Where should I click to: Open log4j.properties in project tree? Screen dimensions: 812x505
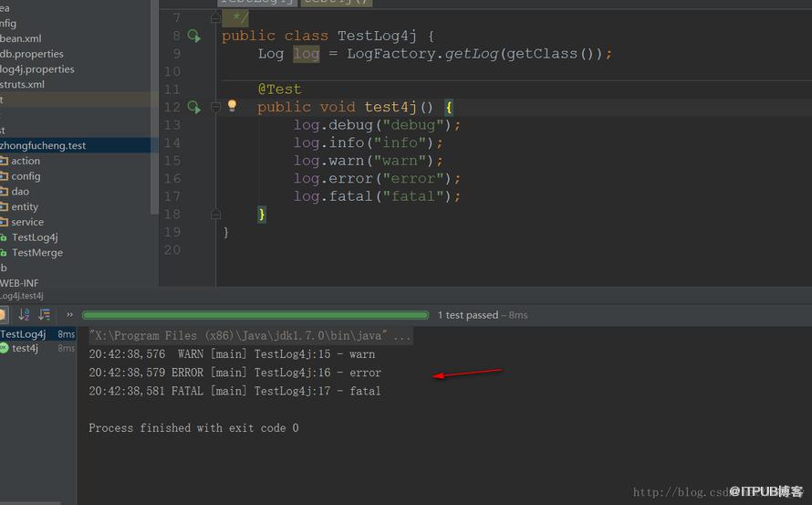pos(36,69)
